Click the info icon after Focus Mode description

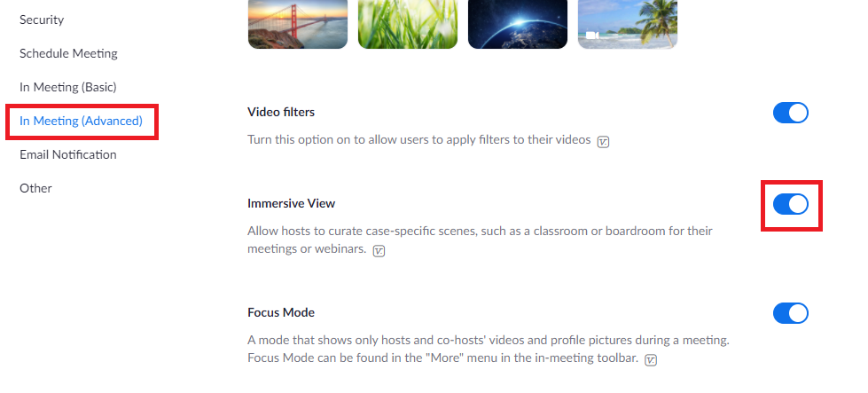(x=651, y=360)
